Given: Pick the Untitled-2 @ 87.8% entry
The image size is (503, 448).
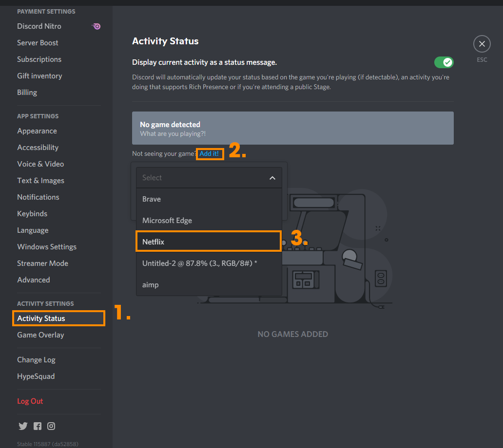Looking at the screenshot, I should (209, 263).
